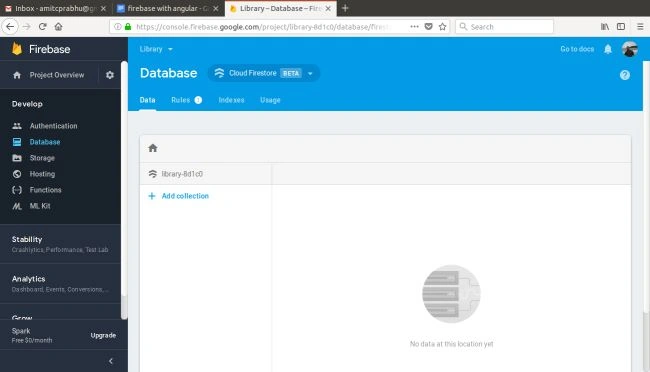This screenshot has width=650, height=372.
Task: Click Add collection link
Action: click(185, 196)
